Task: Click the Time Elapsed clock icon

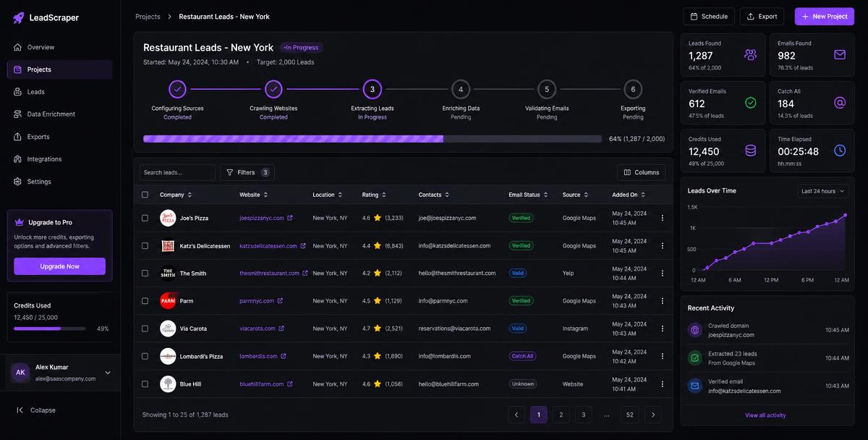Action: click(x=840, y=151)
